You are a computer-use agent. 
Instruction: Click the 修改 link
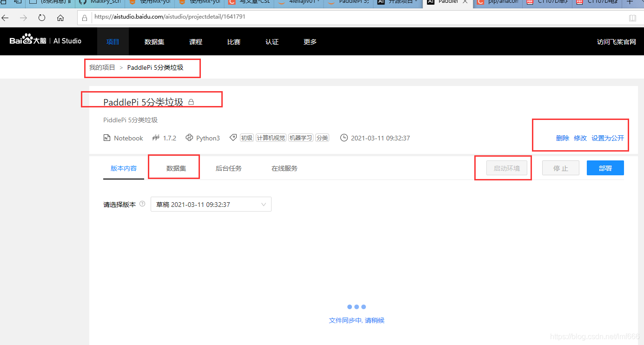pyautogui.click(x=580, y=138)
